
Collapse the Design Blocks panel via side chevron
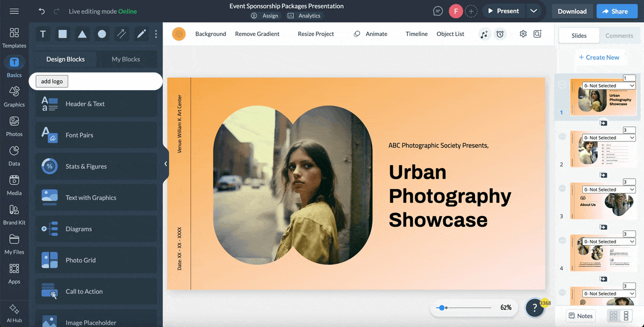[165, 163]
